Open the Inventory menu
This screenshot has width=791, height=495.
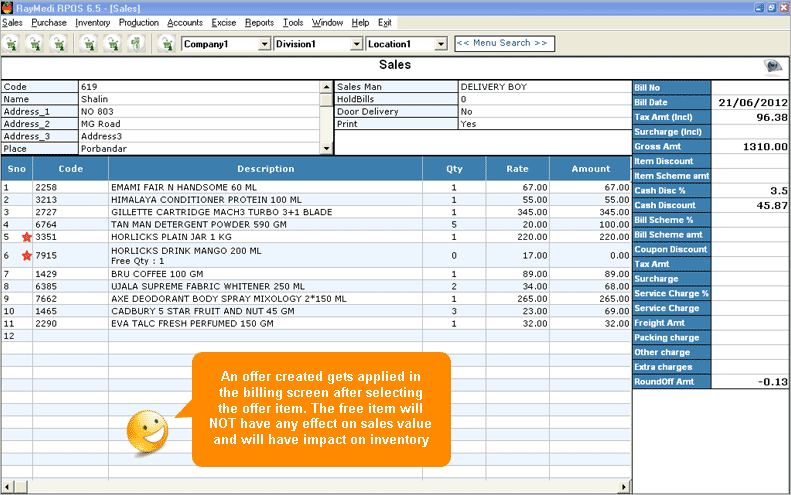92,22
